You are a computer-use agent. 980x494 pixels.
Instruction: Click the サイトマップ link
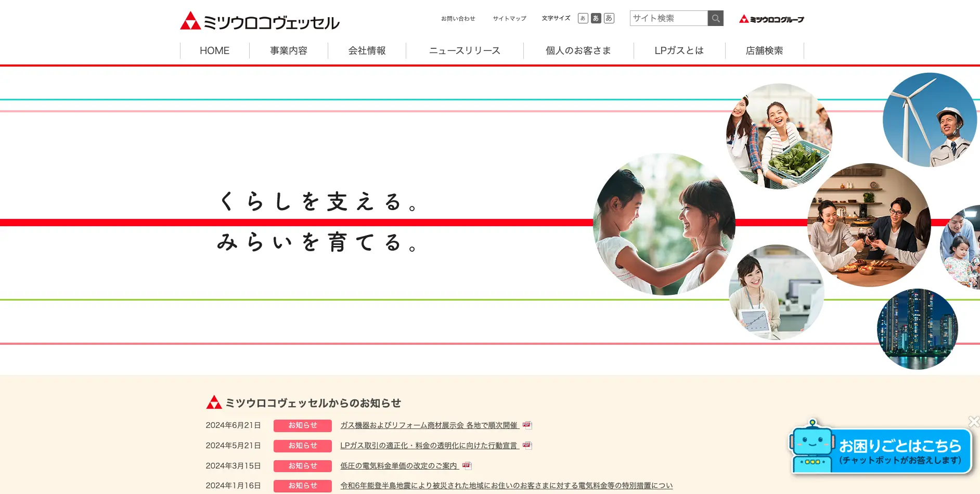[510, 19]
